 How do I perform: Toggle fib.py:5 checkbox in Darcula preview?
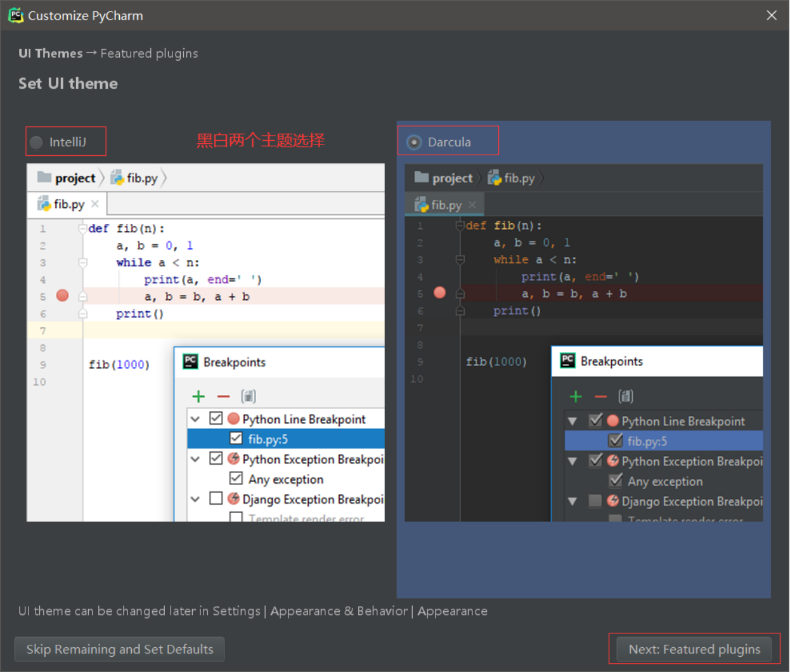click(615, 440)
